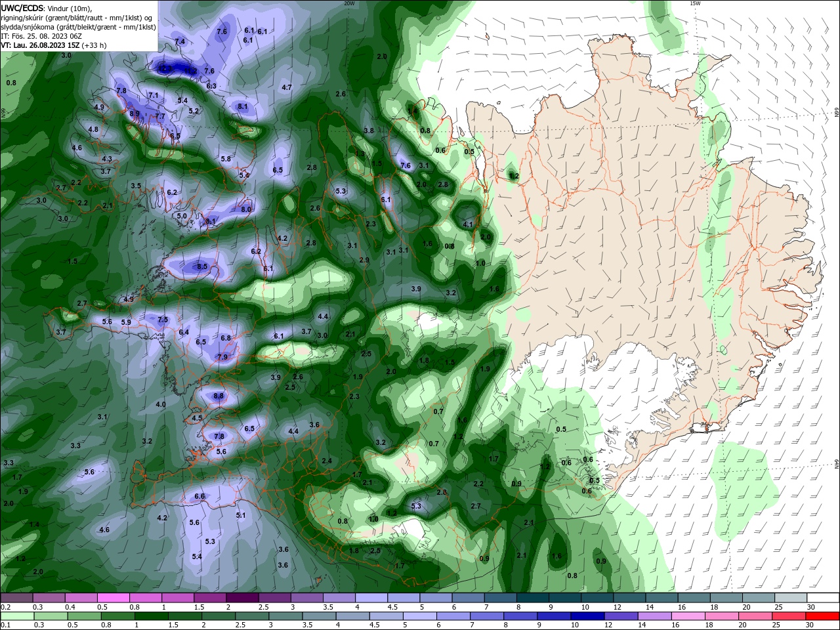The image size is (840, 630).
Task: Click the navy blue rain swatch labeled 10
Action: coord(587,616)
